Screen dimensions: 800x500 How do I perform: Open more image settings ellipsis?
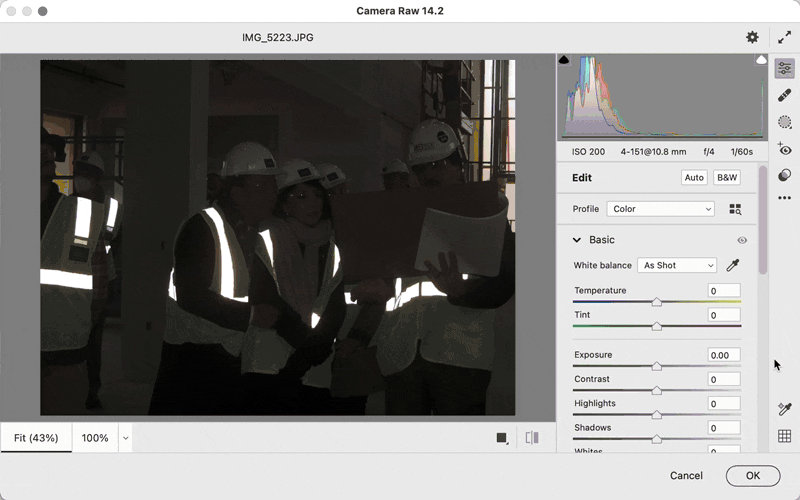785,197
